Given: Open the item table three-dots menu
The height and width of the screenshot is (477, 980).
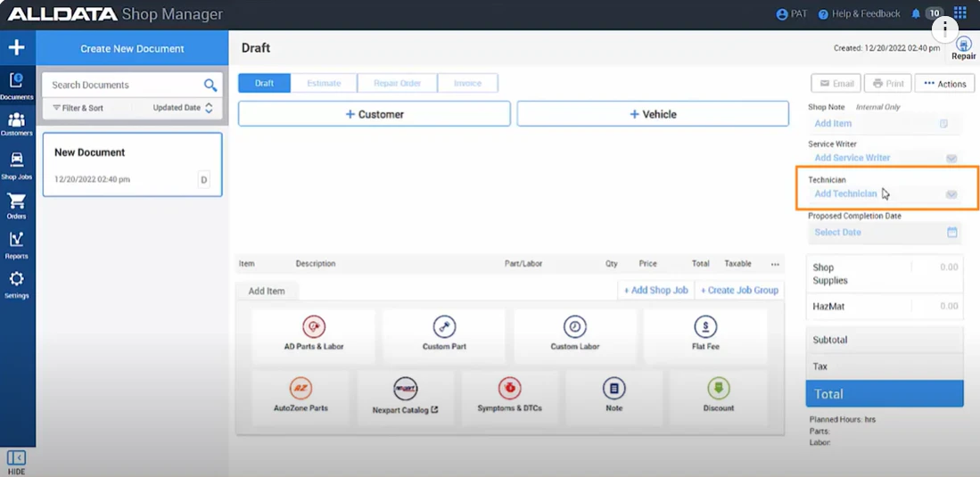Looking at the screenshot, I should [x=775, y=265].
